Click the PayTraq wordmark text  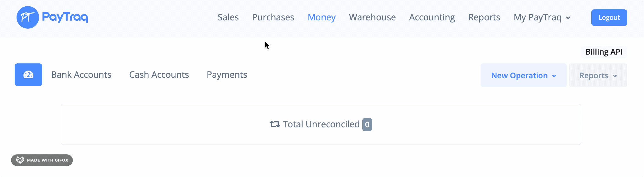(65, 17)
